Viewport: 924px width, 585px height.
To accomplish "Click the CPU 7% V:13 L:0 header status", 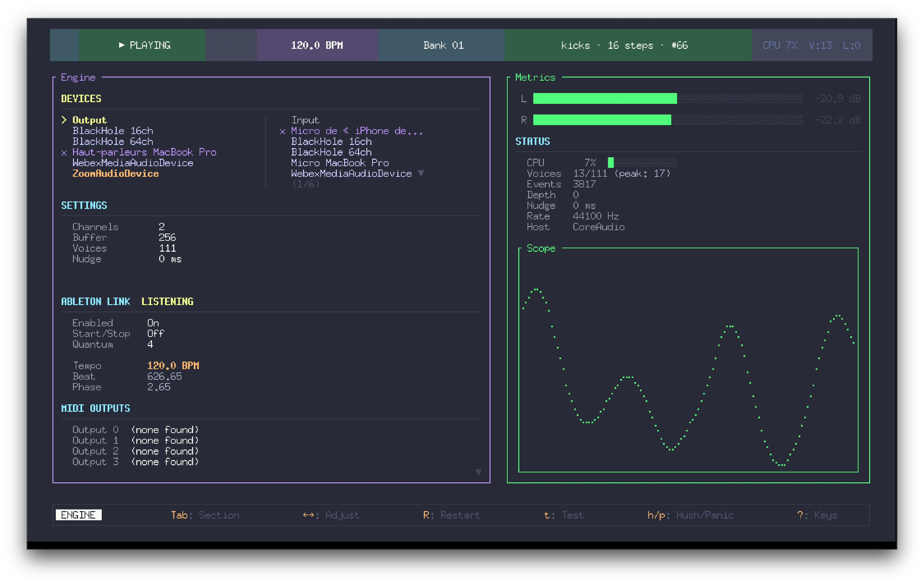I will point(811,45).
